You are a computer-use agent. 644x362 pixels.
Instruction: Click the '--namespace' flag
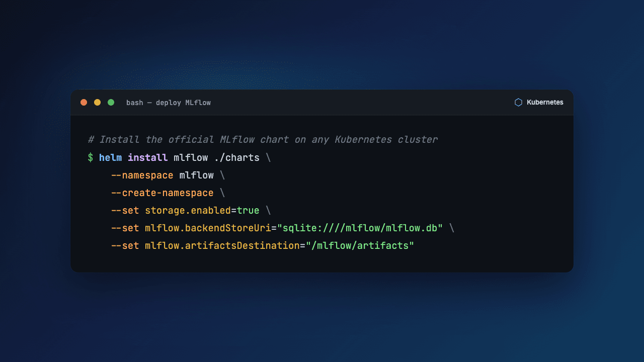[142, 175]
